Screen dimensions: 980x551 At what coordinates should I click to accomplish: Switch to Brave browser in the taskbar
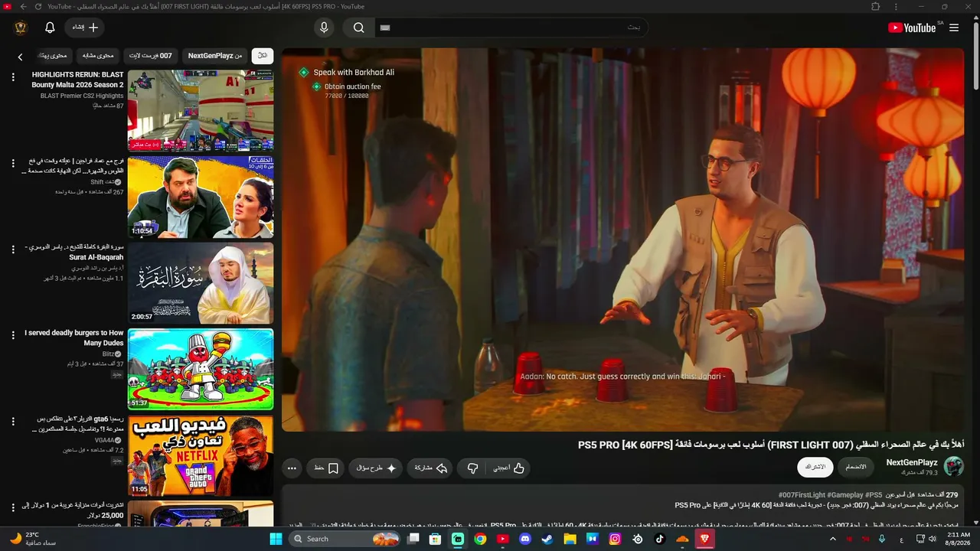point(704,539)
